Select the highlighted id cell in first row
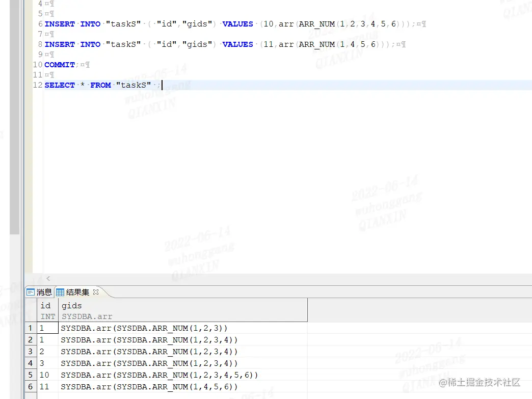The width and height of the screenshot is (532, 399). [47, 328]
